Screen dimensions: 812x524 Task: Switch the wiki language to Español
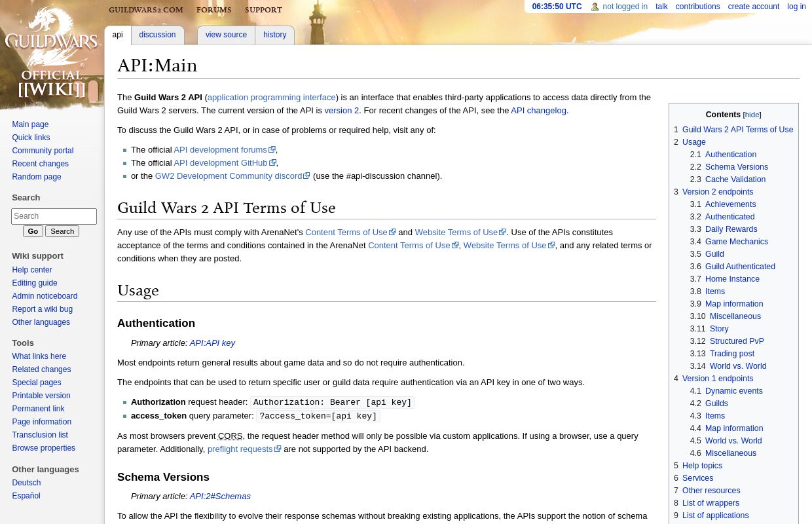point(26,496)
